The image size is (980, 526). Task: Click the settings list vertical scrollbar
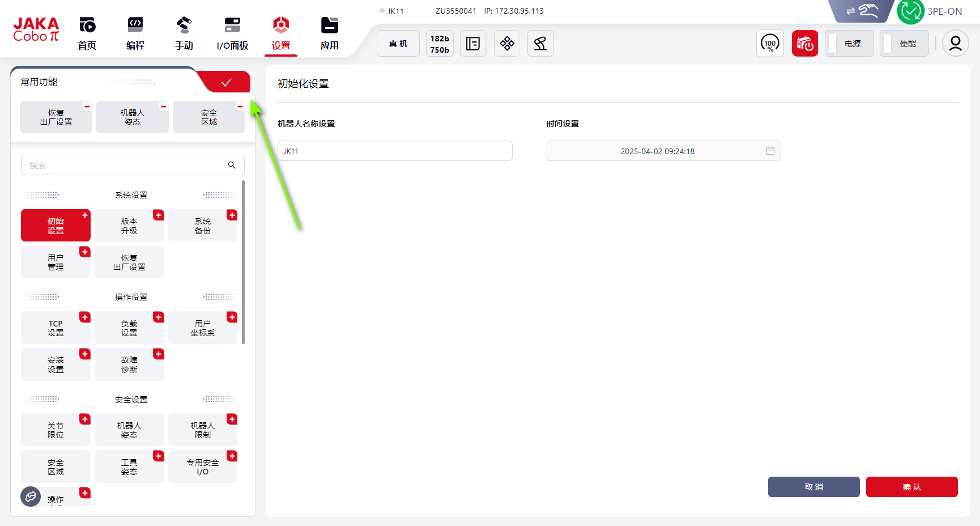pos(243,262)
